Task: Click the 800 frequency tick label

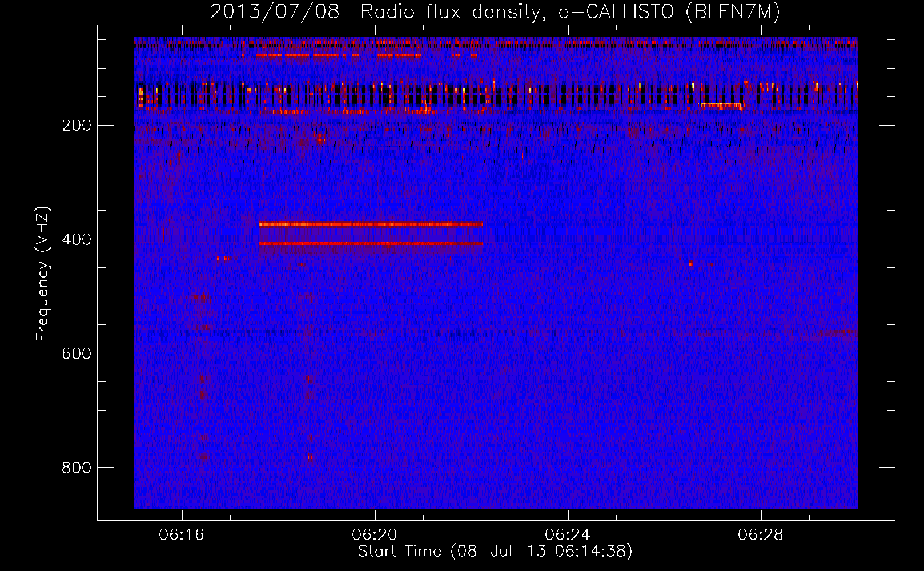Action: (77, 468)
